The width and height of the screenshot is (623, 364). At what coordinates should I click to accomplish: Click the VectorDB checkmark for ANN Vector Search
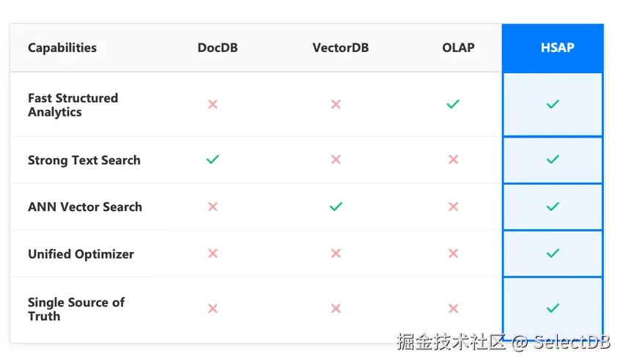pyautogui.click(x=336, y=207)
